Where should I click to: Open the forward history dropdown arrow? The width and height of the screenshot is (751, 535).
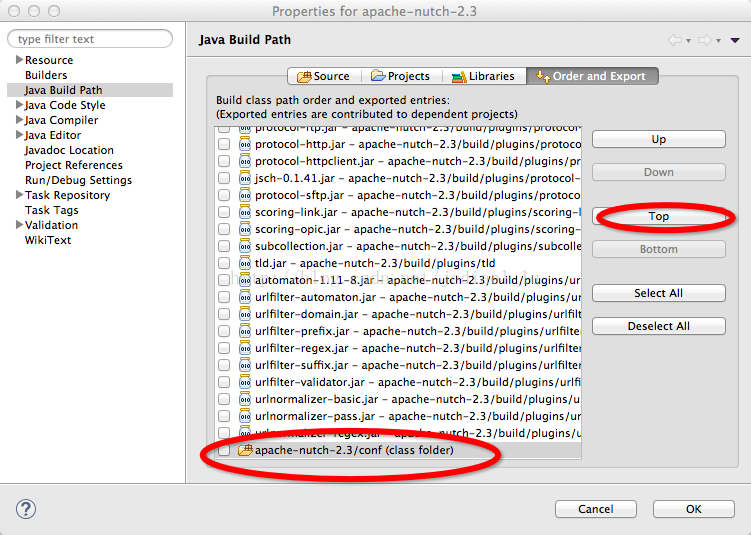point(718,41)
